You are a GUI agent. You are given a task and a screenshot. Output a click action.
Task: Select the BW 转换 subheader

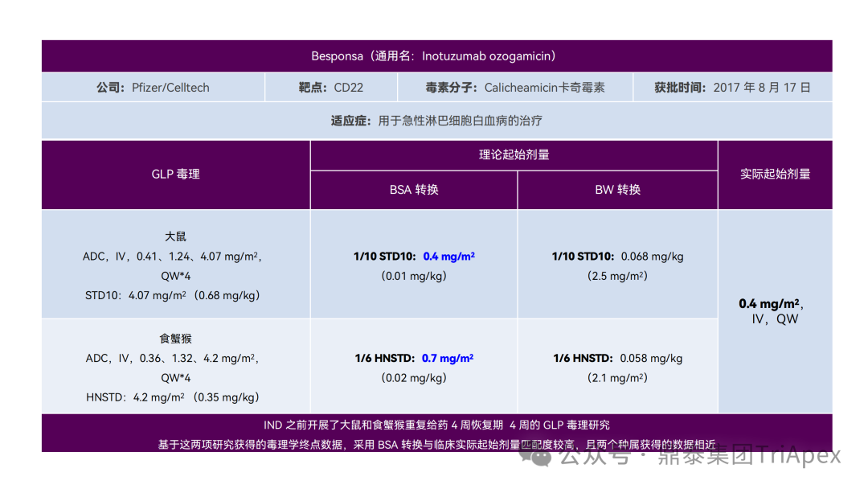pos(618,190)
